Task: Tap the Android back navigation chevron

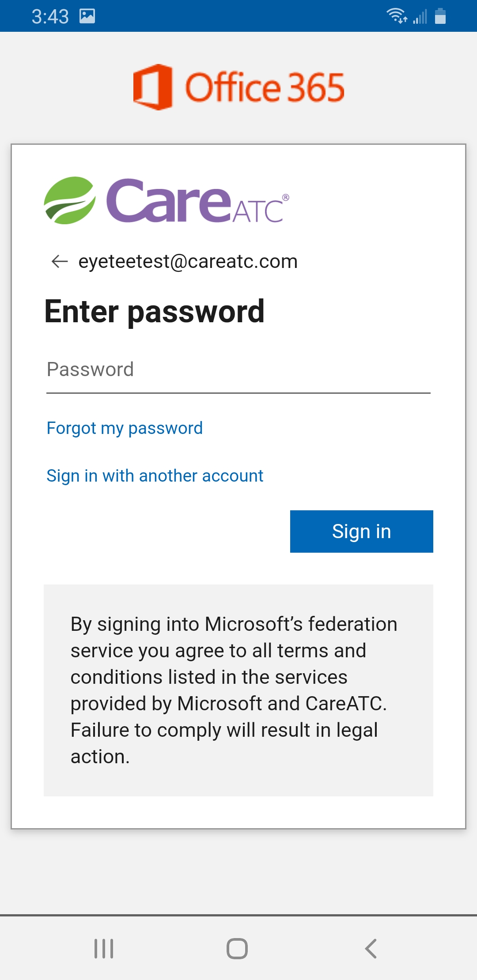Action: coord(371,948)
